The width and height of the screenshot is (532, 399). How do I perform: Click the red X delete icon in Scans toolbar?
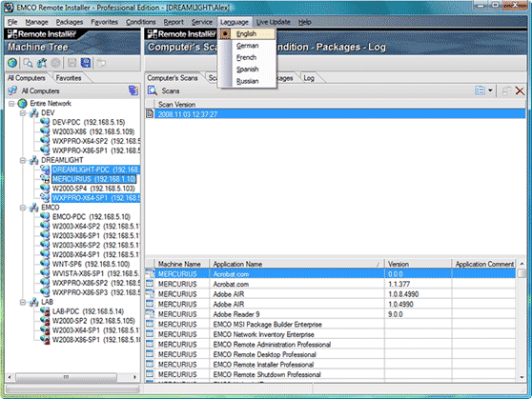coord(520,90)
